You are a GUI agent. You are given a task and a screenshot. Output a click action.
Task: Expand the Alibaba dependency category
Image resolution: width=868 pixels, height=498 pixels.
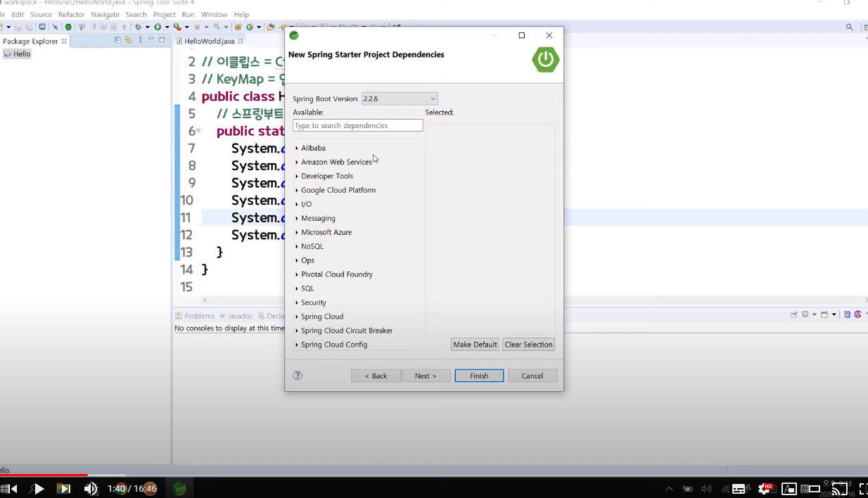(297, 148)
